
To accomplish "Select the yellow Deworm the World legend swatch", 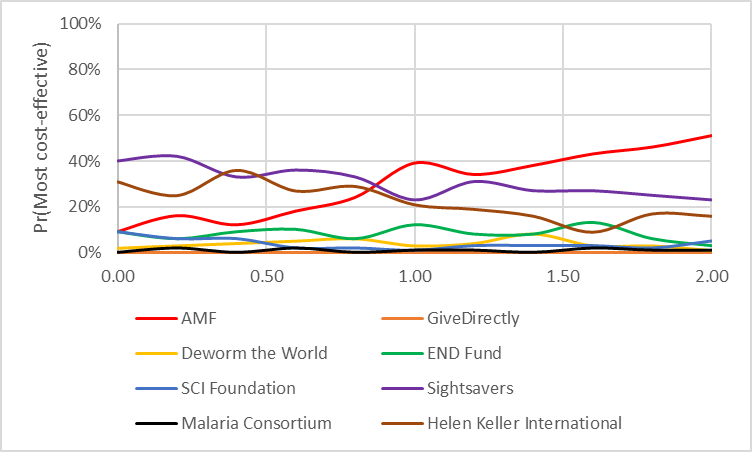I will [155, 353].
